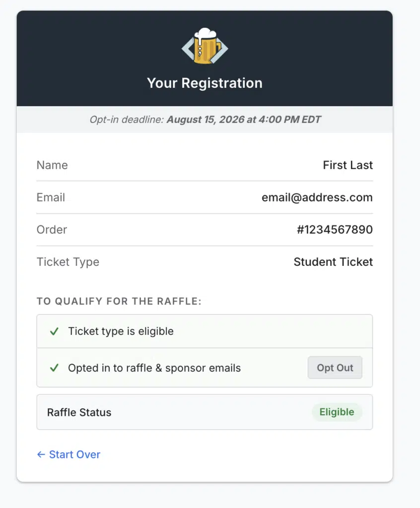This screenshot has width=420, height=508.
Task: Click Opted in to raffle & sponsor emails text
Action: [x=154, y=368]
